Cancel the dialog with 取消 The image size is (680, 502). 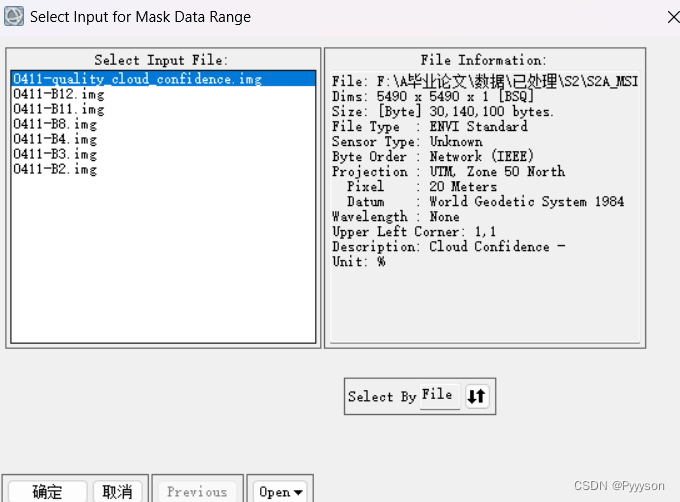pyautogui.click(x=117, y=492)
